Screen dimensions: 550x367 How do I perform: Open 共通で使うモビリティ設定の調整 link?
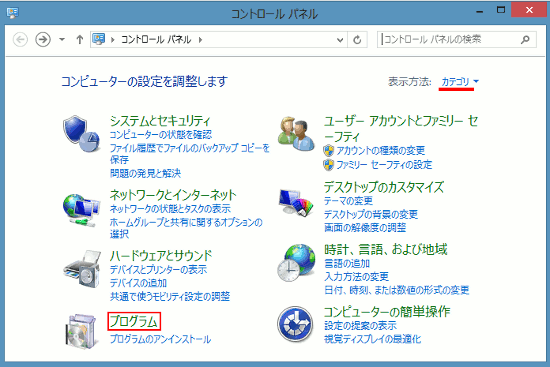coord(170,296)
